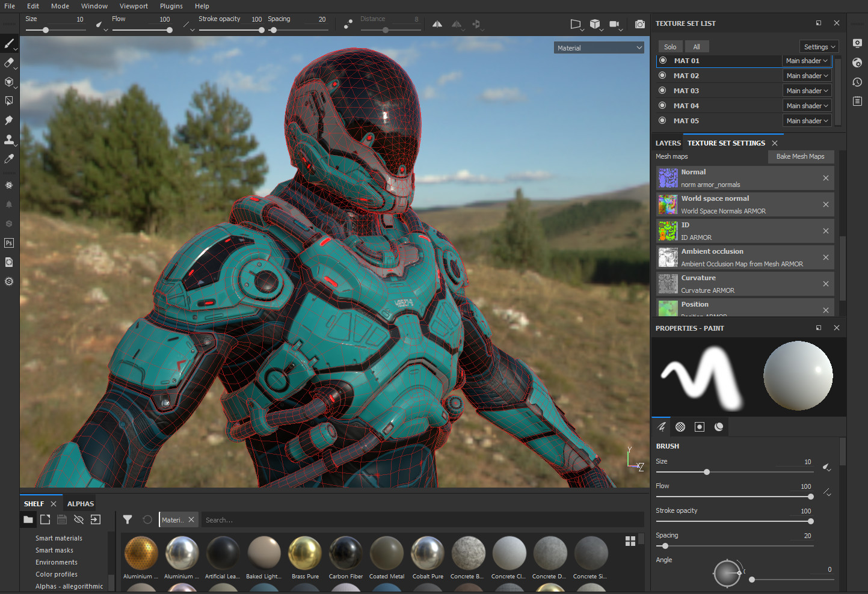This screenshot has height=594, width=868.
Task: Click the Bake Mesh Maps button
Action: (801, 156)
